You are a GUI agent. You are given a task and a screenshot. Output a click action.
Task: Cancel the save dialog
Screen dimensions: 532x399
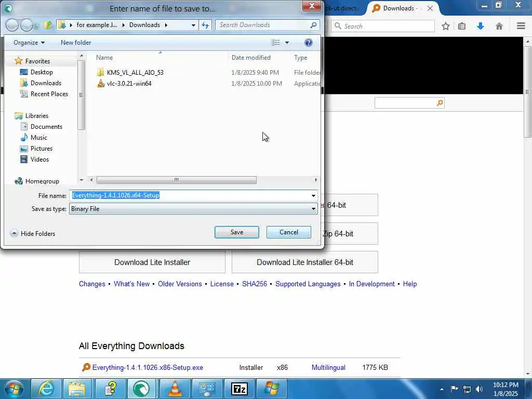(289, 232)
